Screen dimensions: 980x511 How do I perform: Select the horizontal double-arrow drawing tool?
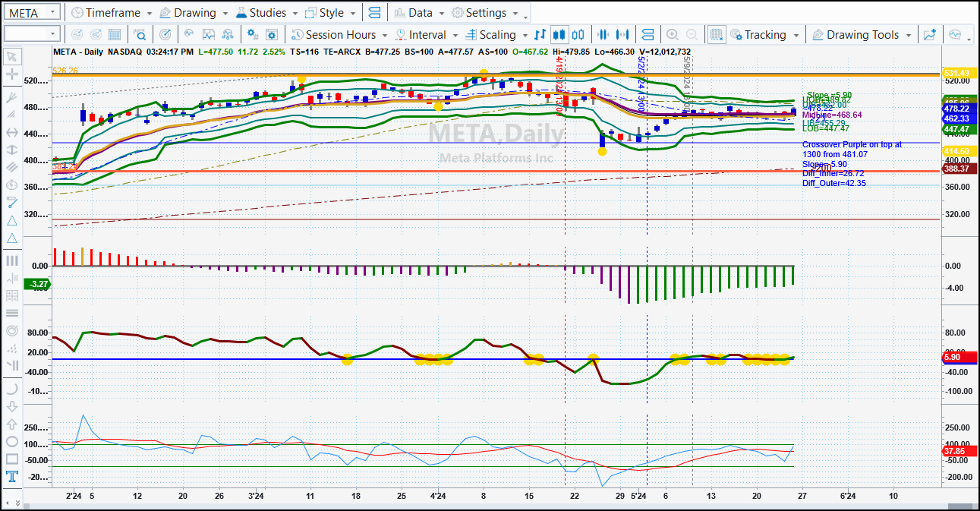coord(12,132)
